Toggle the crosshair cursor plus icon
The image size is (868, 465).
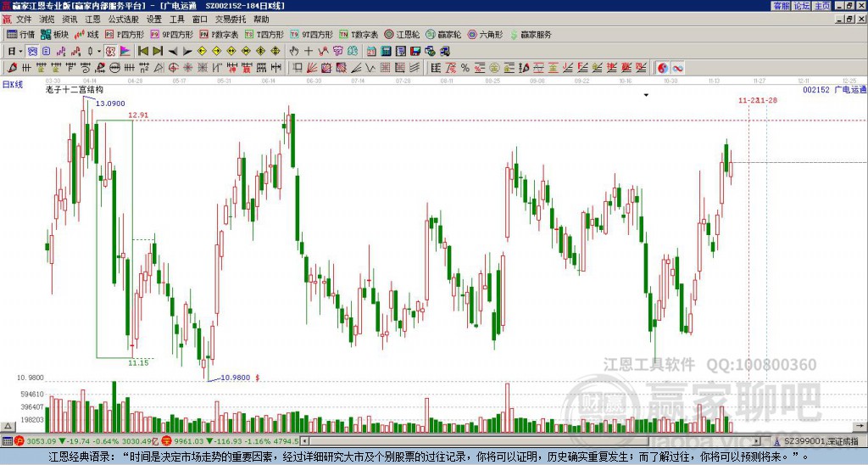click(309, 51)
